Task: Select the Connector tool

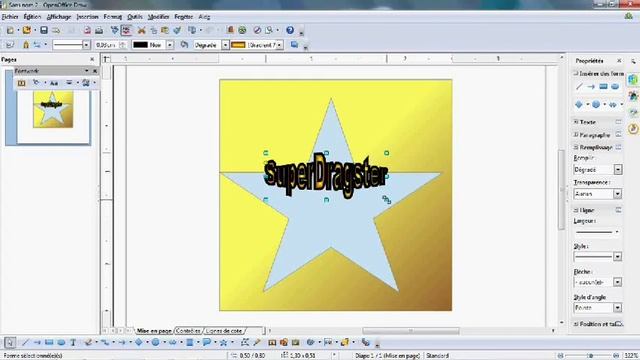Action: 105,342
